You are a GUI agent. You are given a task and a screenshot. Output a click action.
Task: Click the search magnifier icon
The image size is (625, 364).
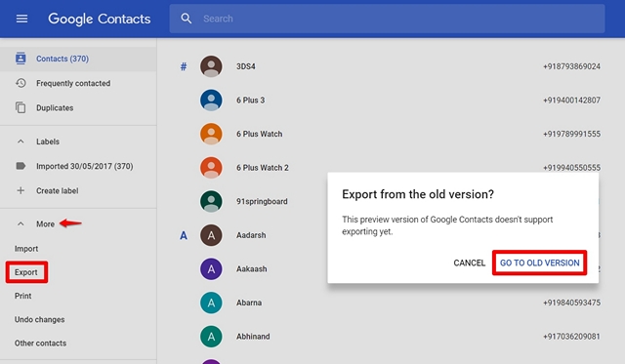coord(187,19)
